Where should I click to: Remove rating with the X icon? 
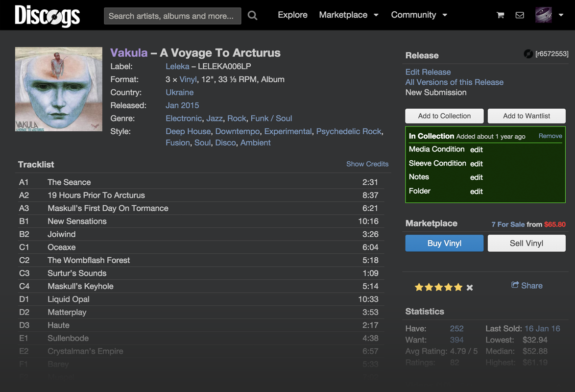pos(470,288)
